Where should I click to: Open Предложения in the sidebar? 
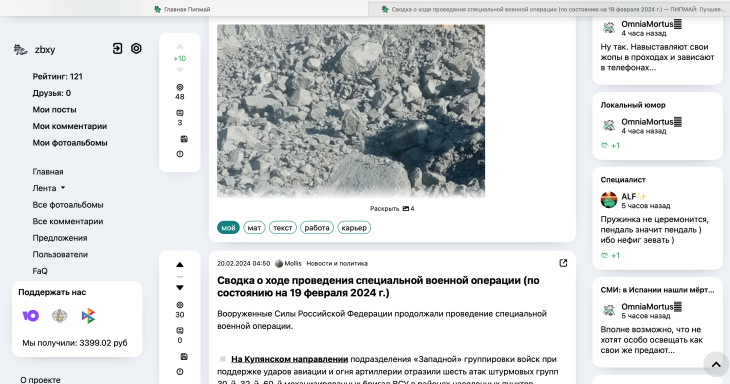click(x=60, y=238)
